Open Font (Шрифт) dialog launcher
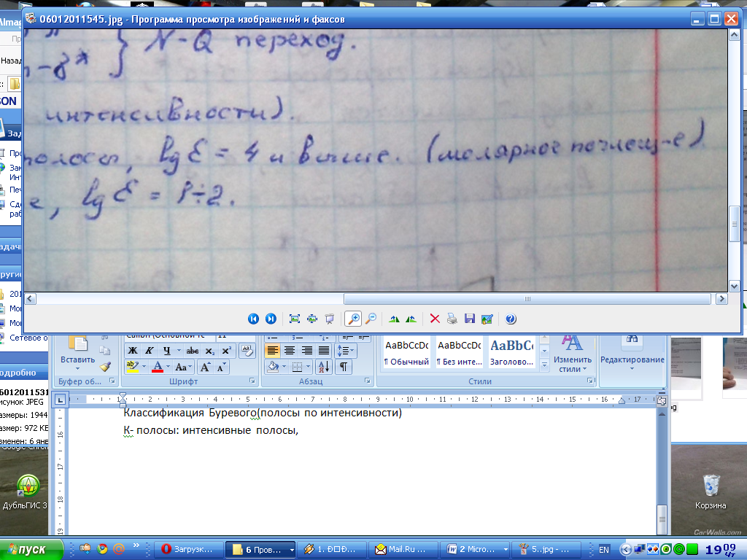Viewport: 747px width, 560px height. click(x=252, y=381)
